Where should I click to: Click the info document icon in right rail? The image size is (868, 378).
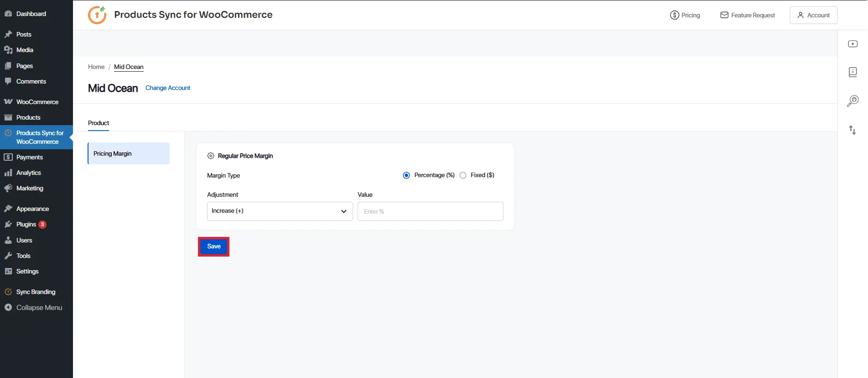coord(852,72)
